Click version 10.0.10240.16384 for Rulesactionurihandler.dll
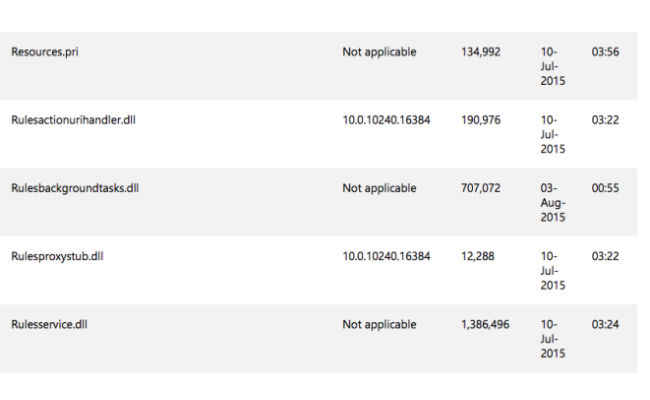Viewport: 650px width, 400px height. tap(386, 120)
